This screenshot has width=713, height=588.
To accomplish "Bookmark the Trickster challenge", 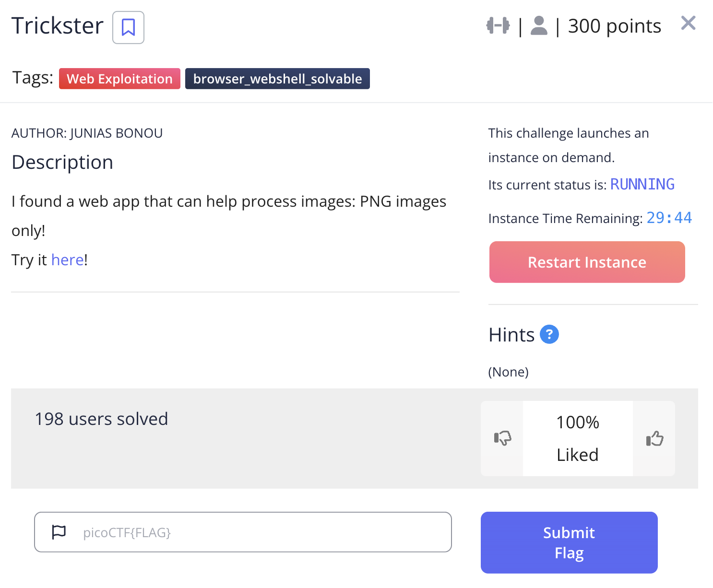I will click(x=128, y=27).
